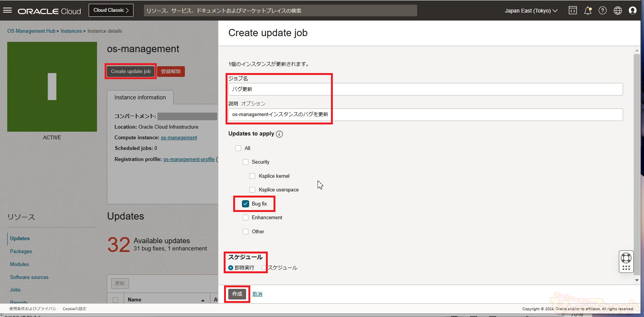Viewport: 644px width, 317px height.
Task: Check the Security updates checkbox
Action: [246, 162]
